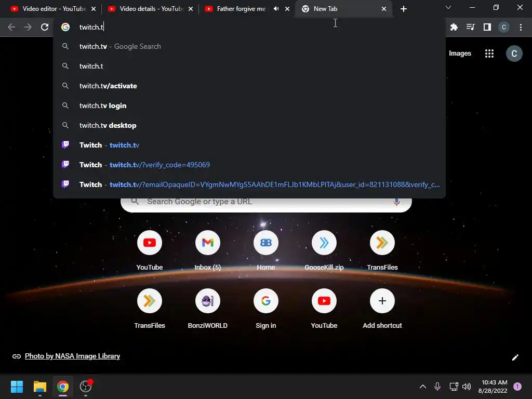The height and width of the screenshot is (399, 532).
Task: Choose twitch.tv desktop suggestion
Action: pos(249,125)
